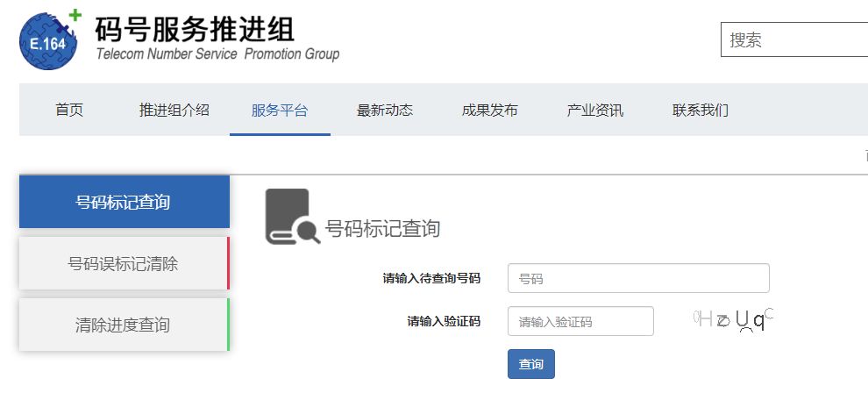
Task: Click the 号码 number input field
Action: point(638,279)
